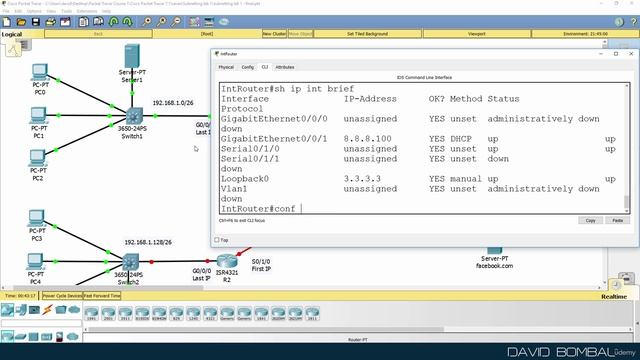
Task: Click the Paste toolbar icon
Action: click(98, 22)
